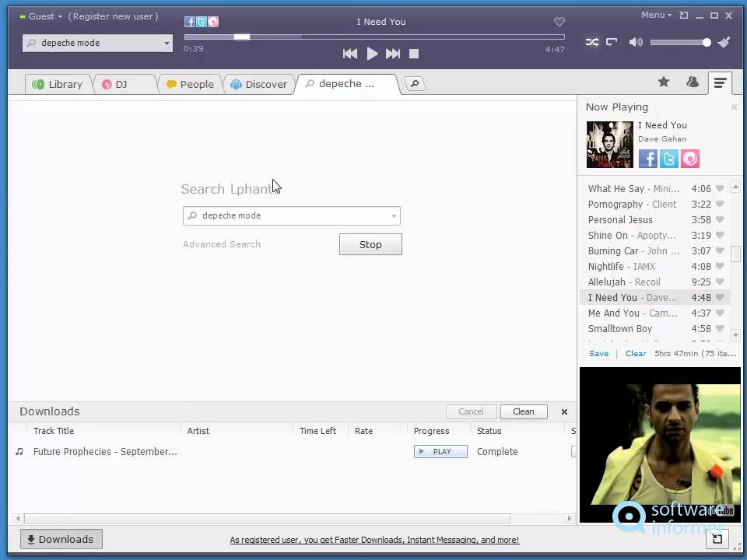Click pink DJ share icon in top bar

pyautogui.click(x=213, y=22)
